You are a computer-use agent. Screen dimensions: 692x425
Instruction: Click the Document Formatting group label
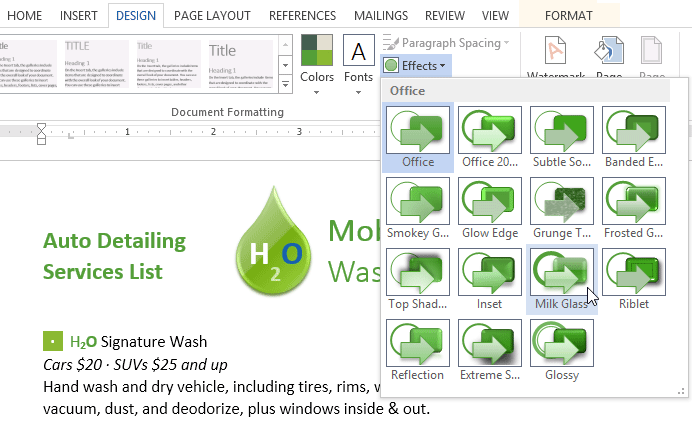click(227, 112)
